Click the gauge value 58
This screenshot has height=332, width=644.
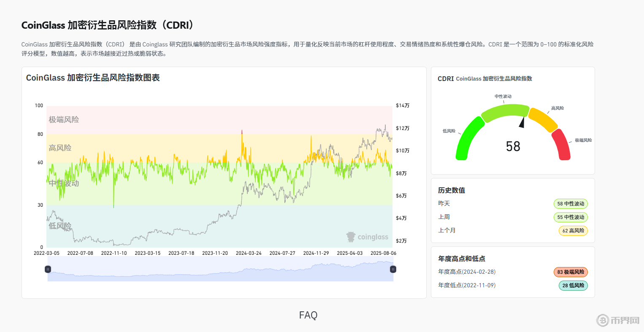513,146
